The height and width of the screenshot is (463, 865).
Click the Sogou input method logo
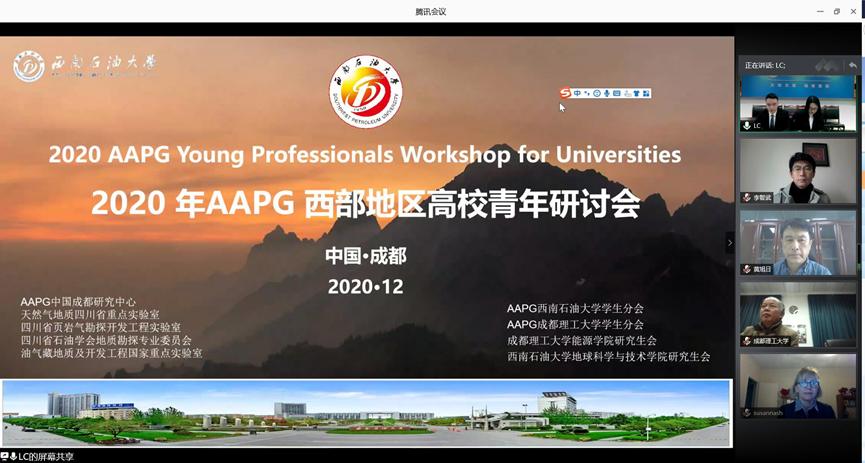point(565,93)
